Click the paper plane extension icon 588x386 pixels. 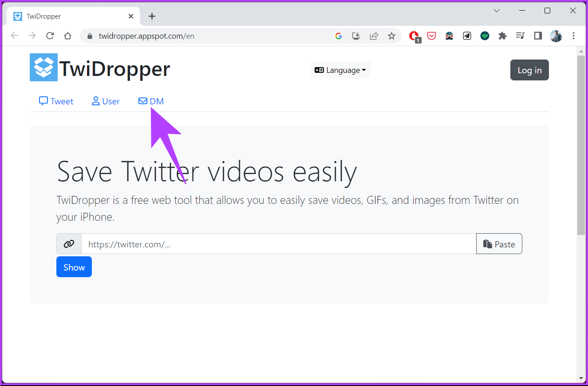tap(467, 36)
